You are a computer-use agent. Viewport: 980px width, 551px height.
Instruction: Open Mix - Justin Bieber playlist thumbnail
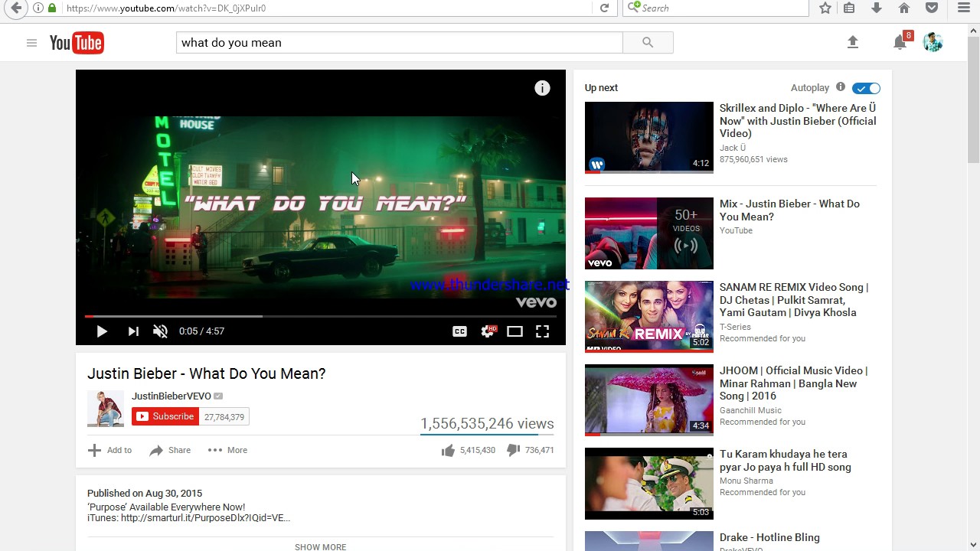point(649,233)
